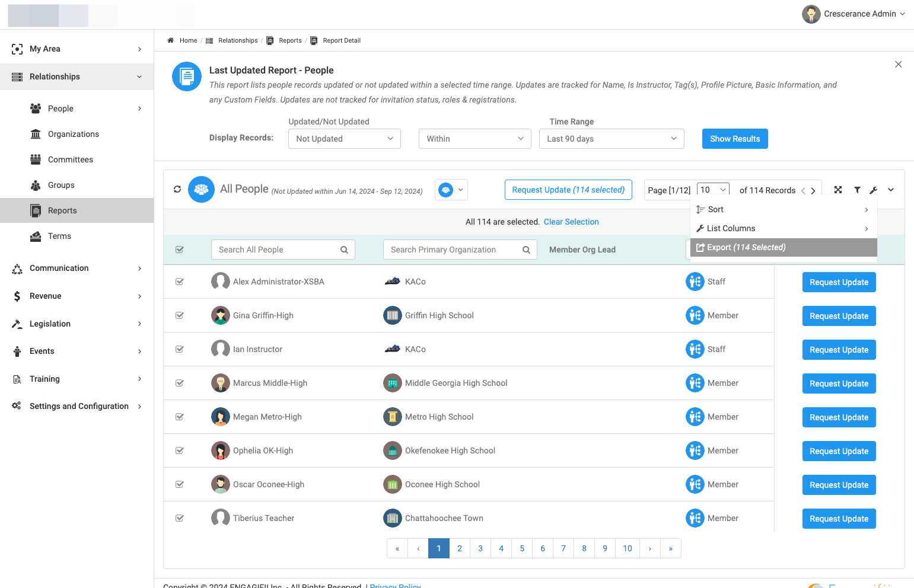Uncheck the checkbox for Ian Instructor
914x588 pixels.
(x=180, y=350)
